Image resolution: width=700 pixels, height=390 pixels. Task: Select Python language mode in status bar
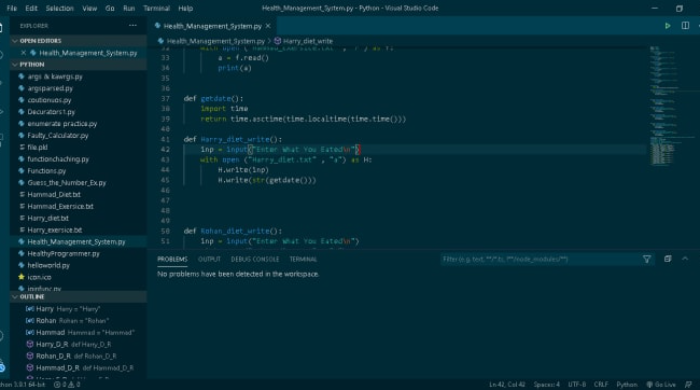[x=627, y=385]
